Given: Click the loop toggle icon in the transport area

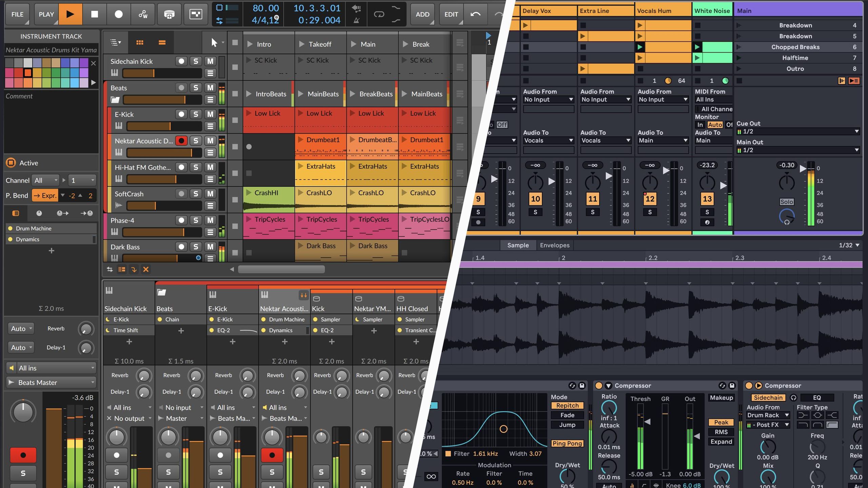Looking at the screenshot, I should coord(379,14).
